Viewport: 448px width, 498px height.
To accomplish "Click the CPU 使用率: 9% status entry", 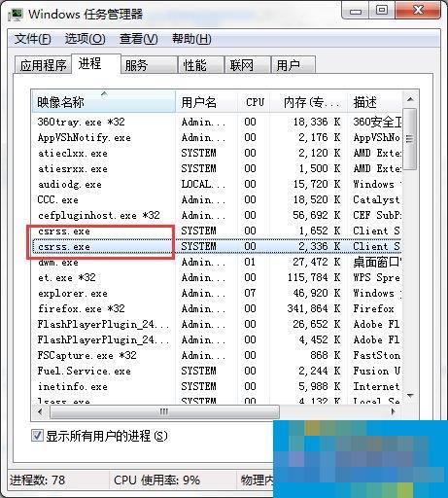I will [x=156, y=480].
